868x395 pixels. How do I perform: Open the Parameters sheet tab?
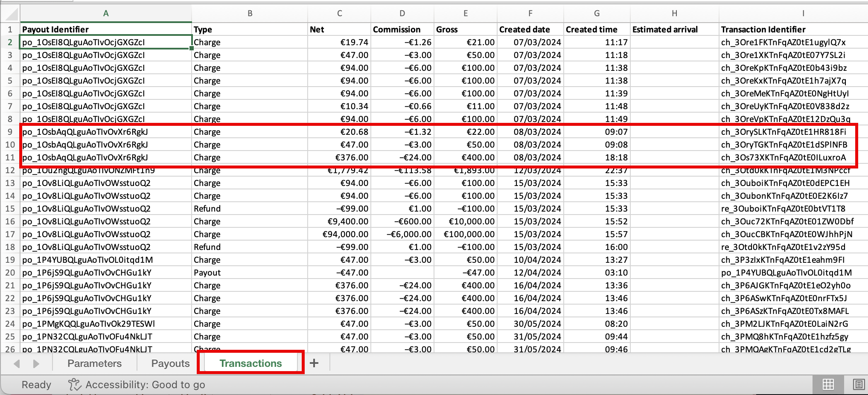(x=94, y=363)
